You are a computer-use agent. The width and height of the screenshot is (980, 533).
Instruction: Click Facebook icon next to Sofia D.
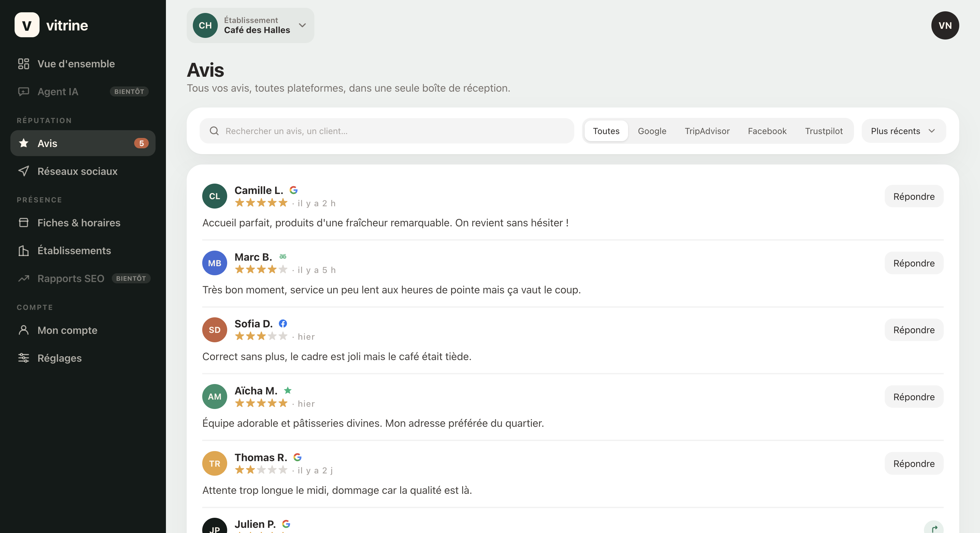pyautogui.click(x=283, y=323)
